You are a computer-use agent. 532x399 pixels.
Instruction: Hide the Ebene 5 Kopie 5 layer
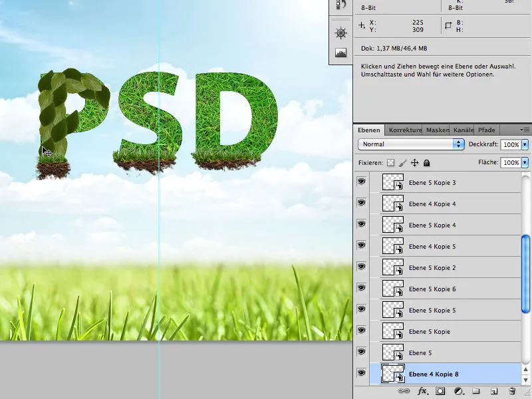[x=362, y=309]
